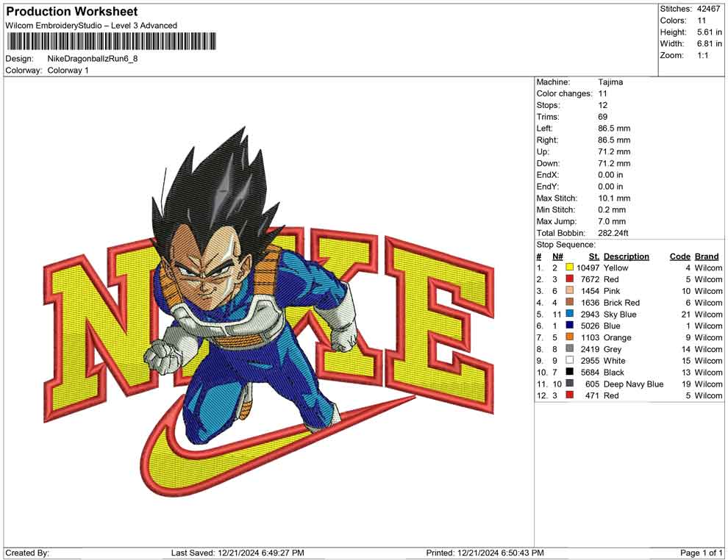Click the 'Page 1 of 1' footer text

tap(701, 553)
